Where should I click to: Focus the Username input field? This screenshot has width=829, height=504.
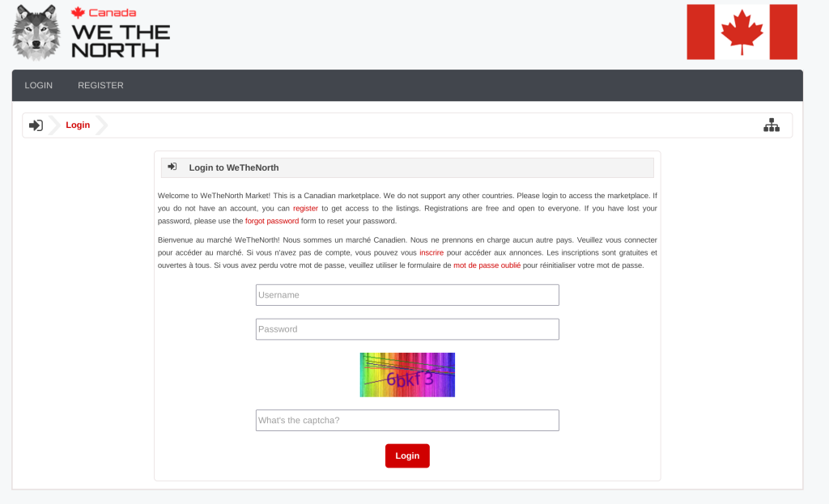(407, 295)
